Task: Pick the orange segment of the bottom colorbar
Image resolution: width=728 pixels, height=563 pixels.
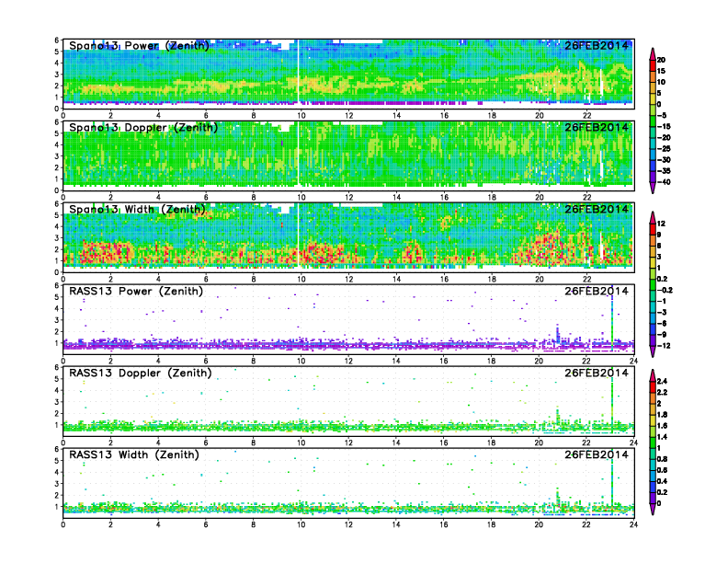Action: tap(653, 397)
